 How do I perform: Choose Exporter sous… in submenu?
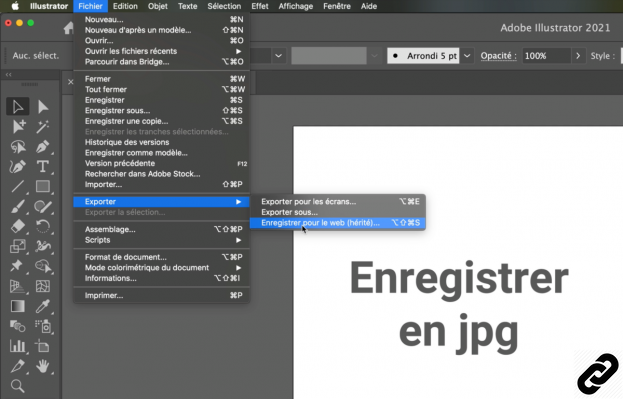(337, 212)
